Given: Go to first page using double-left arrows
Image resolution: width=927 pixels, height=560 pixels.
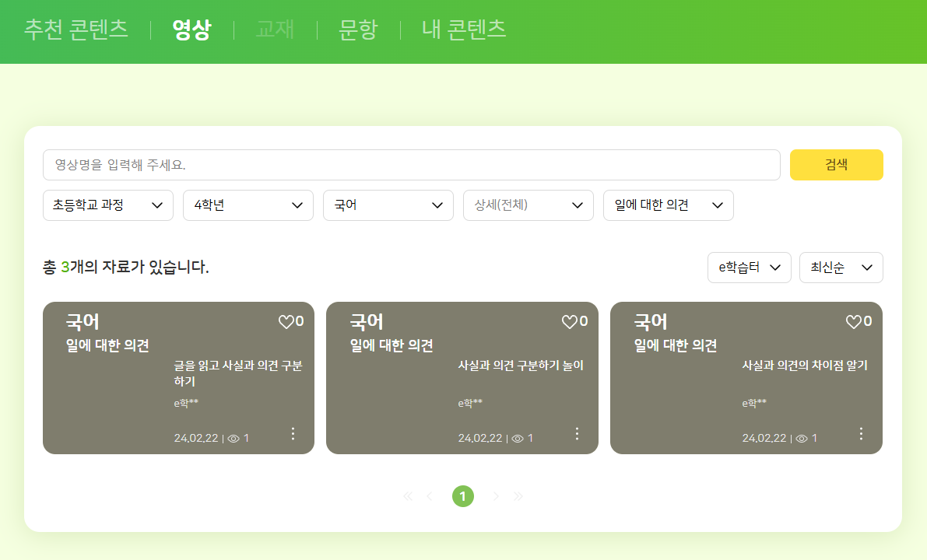Looking at the screenshot, I should click(408, 496).
